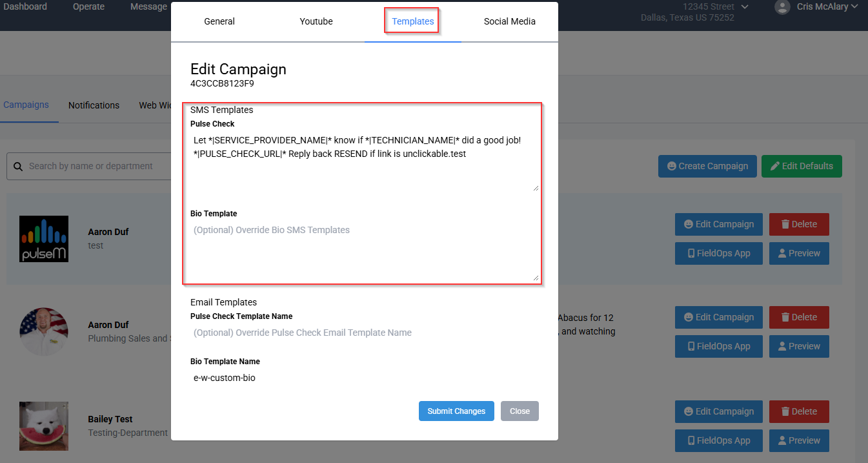Open the Notifications tab
The height and width of the screenshot is (463, 868).
[94, 105]
